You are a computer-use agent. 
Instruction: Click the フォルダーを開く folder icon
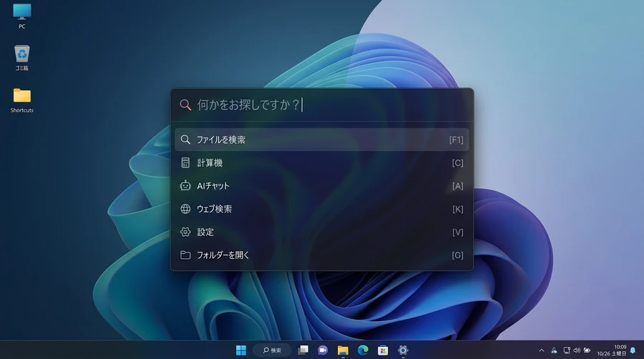185,255
